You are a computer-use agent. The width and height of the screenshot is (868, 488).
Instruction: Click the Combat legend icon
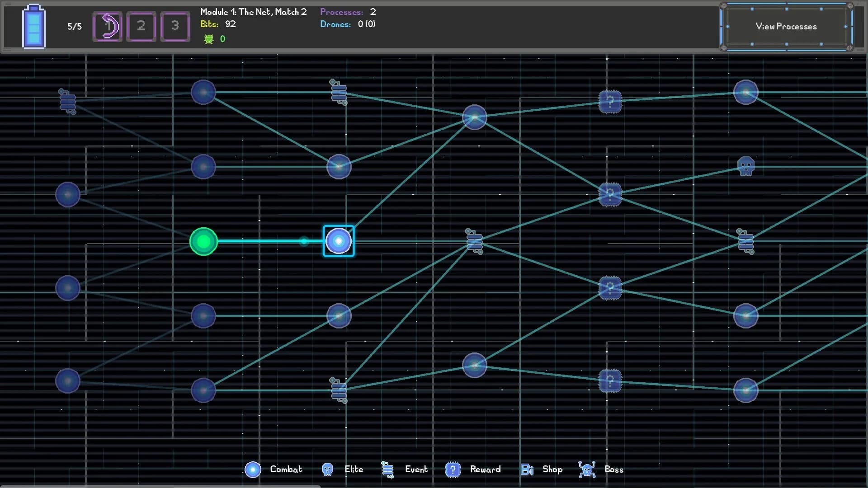[x=253, y=469]
